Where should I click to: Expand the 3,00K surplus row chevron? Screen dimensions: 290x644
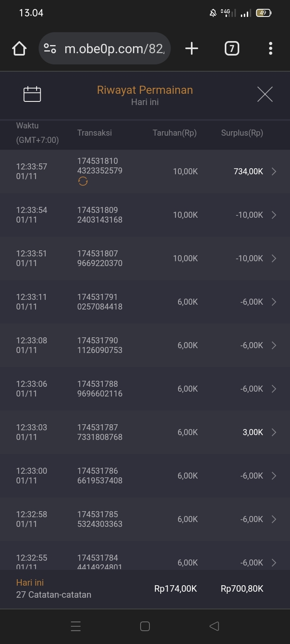(x=274, y=432)
